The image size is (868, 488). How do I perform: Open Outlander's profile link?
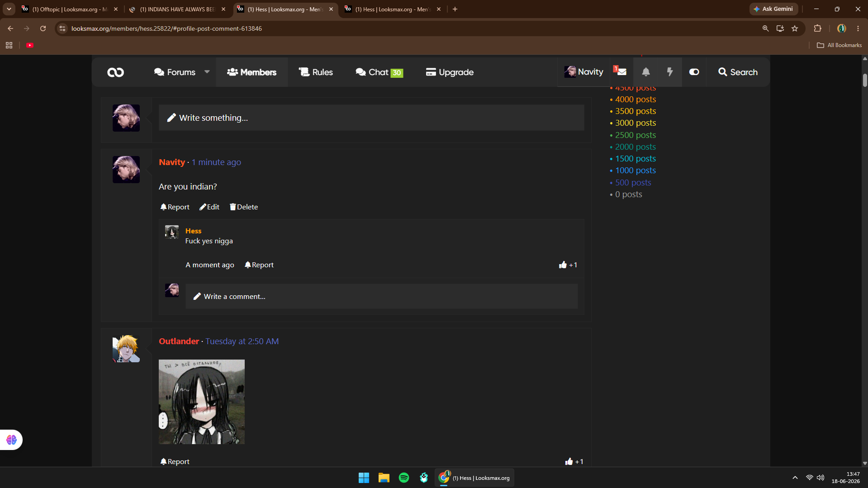tap(179, 341)
